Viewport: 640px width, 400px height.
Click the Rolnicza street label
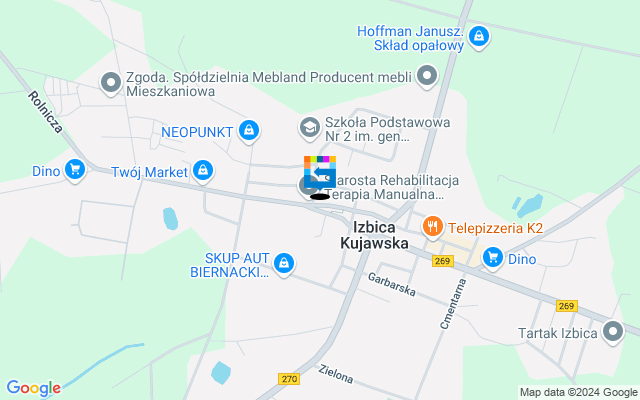(x=45, y=112)
